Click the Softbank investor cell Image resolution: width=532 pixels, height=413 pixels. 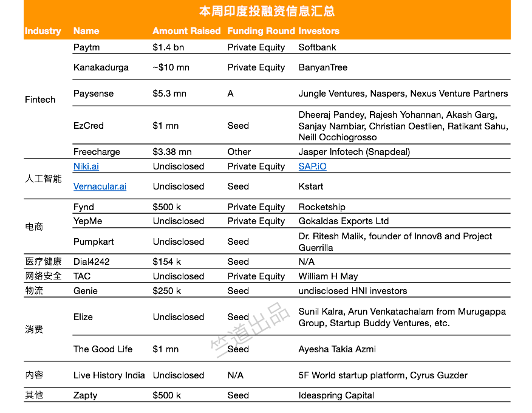pyautogui.click(x=317, y=47)
